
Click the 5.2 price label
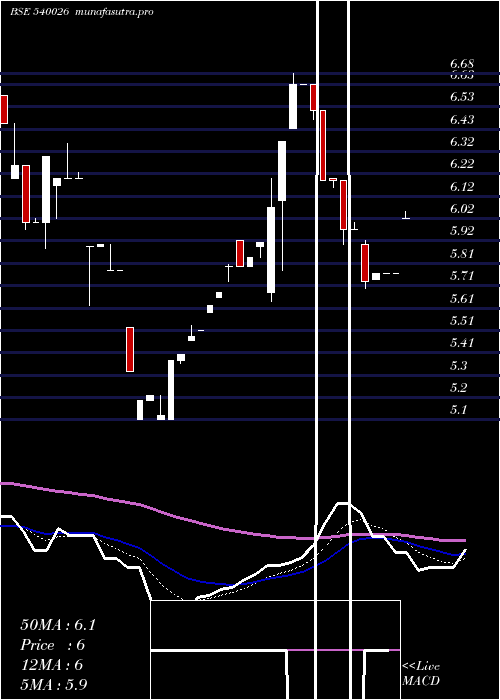click(x=458, y=388)
